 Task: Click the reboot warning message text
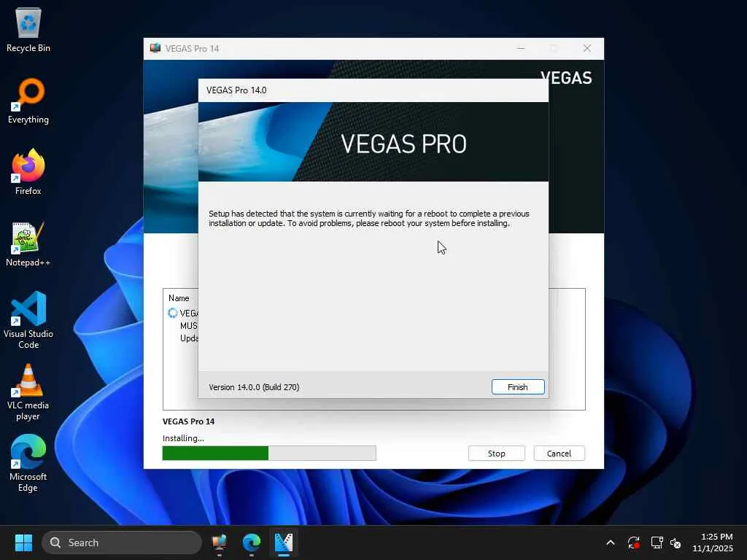tap(369, 219)
